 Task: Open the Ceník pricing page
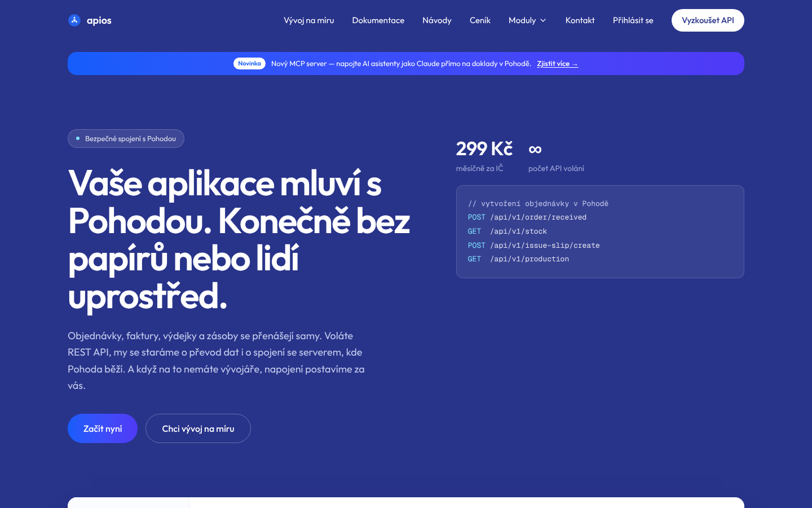tap(480, 20)
